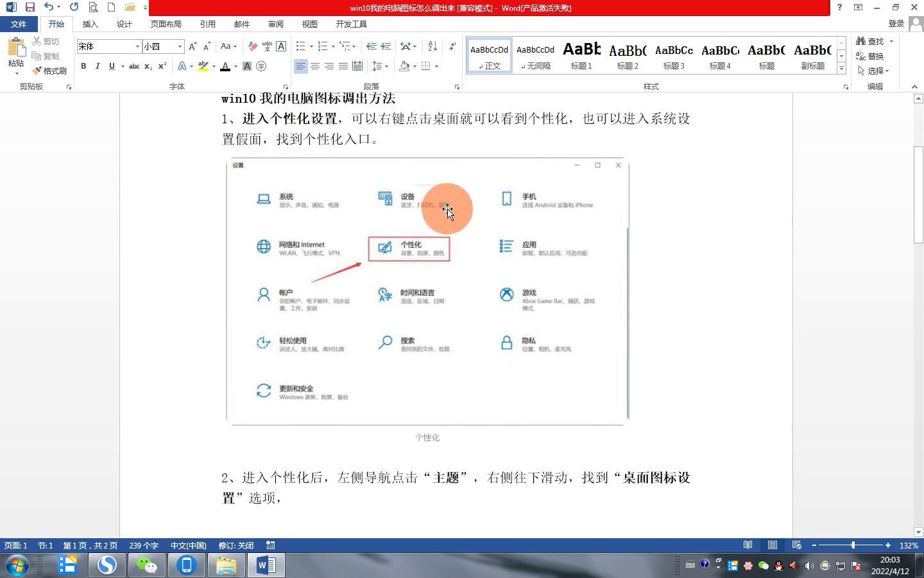Switch to the 审阅 ribbon tab
Viewport: 924px width, 578px height.
pos(275,24)
